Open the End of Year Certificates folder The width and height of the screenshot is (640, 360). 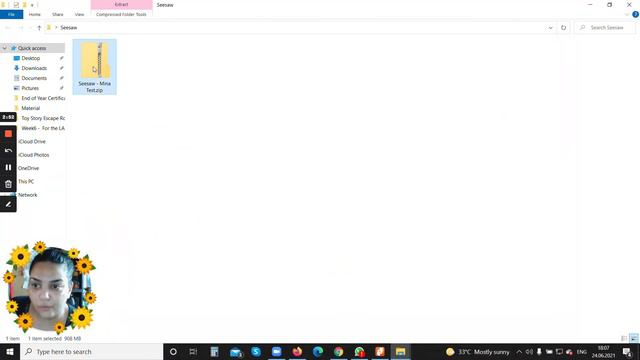tap(43, 98)
